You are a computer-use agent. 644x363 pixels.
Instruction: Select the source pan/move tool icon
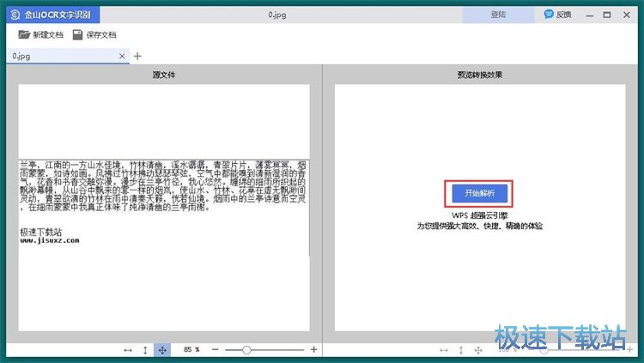pos(162,350)
